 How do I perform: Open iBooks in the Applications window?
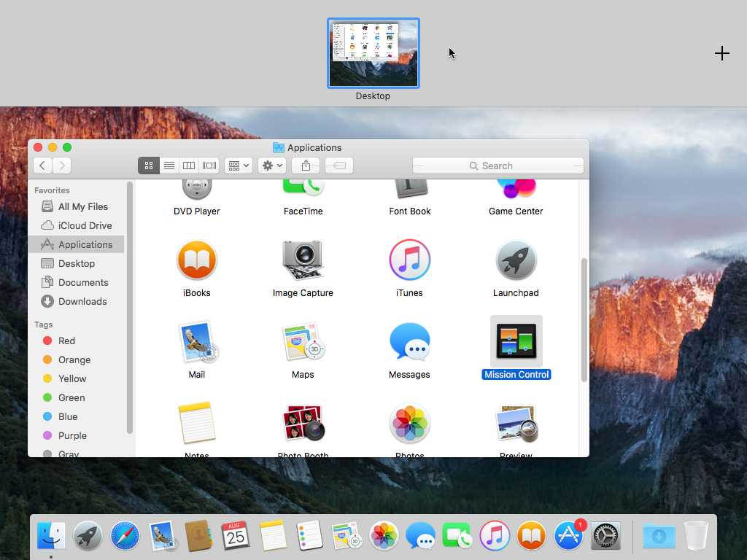(x=197, y=260)
